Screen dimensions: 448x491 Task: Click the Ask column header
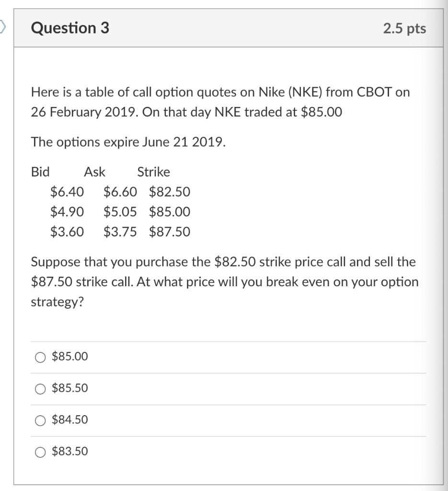94,172
